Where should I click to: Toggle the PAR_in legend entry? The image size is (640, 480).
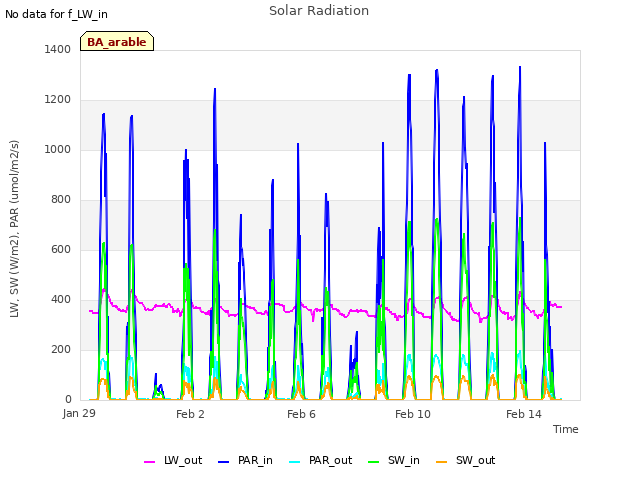(245, 460)
